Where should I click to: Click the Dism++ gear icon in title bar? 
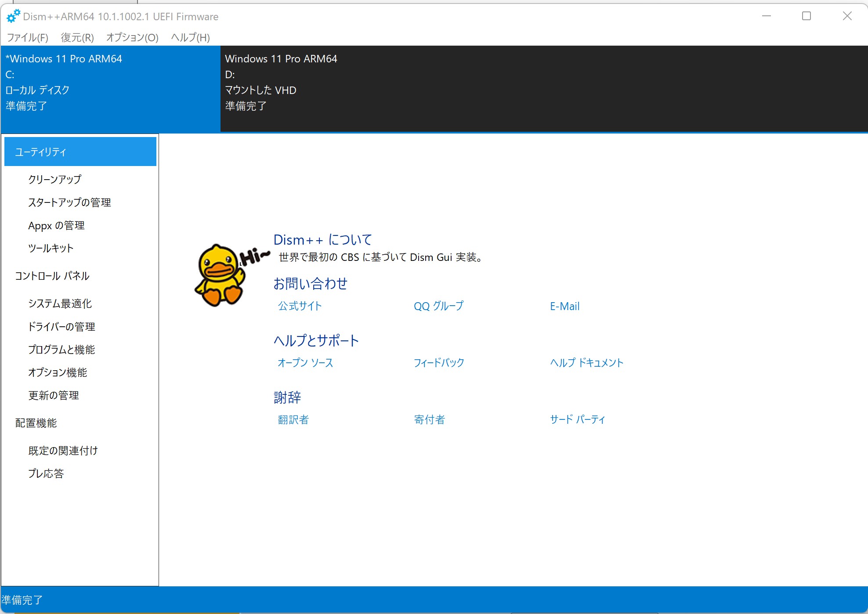[13, 16]
